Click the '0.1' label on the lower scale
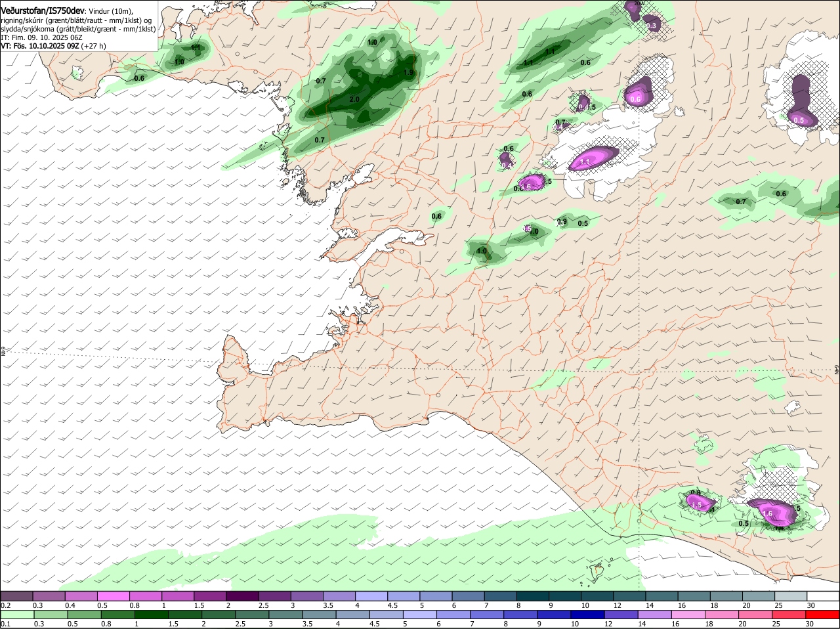Image resolution: width=840 pixels, height=629 pixels. pyautogui.click(x=5, y=624)
